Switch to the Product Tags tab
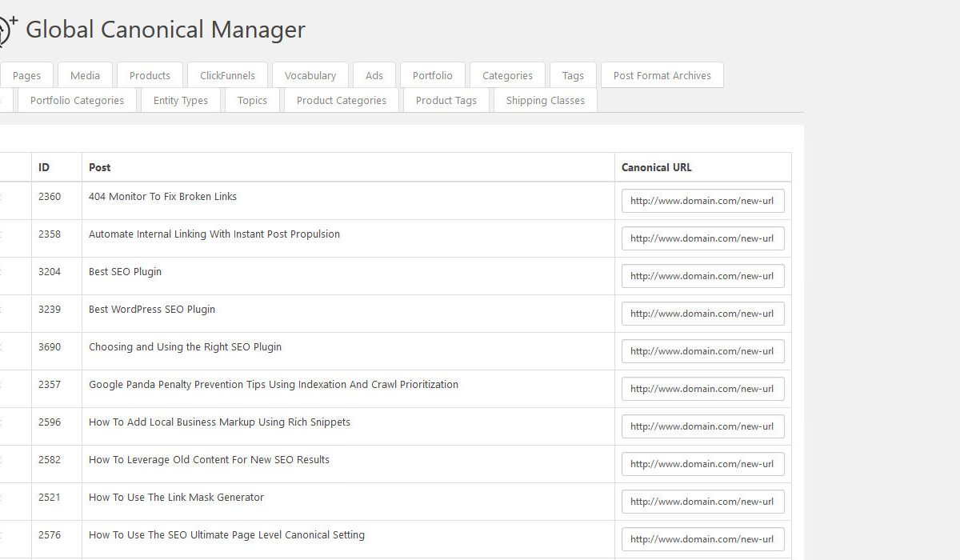 click(446, 100)
